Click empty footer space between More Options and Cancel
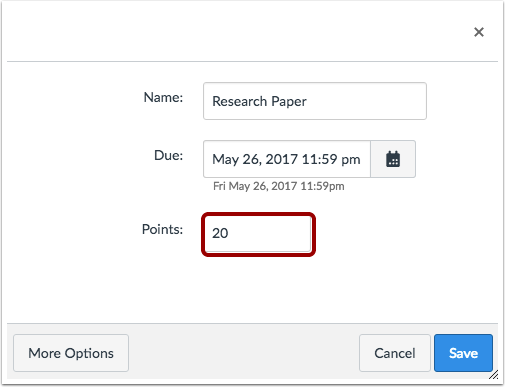This screenshot has height=387, width=505. click(243, 353)
